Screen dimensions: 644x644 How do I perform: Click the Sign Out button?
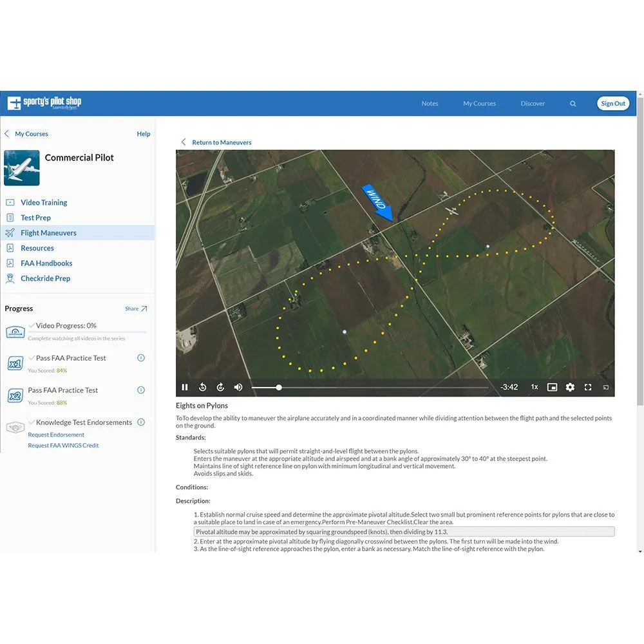pyautogui.click(x=613, y=104)
